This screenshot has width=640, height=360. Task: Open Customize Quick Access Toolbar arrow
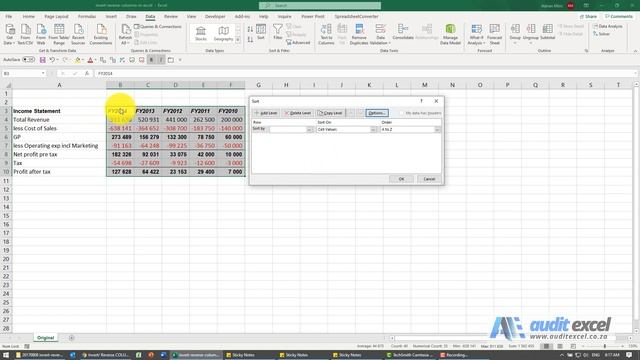click(x=180, y=60)
